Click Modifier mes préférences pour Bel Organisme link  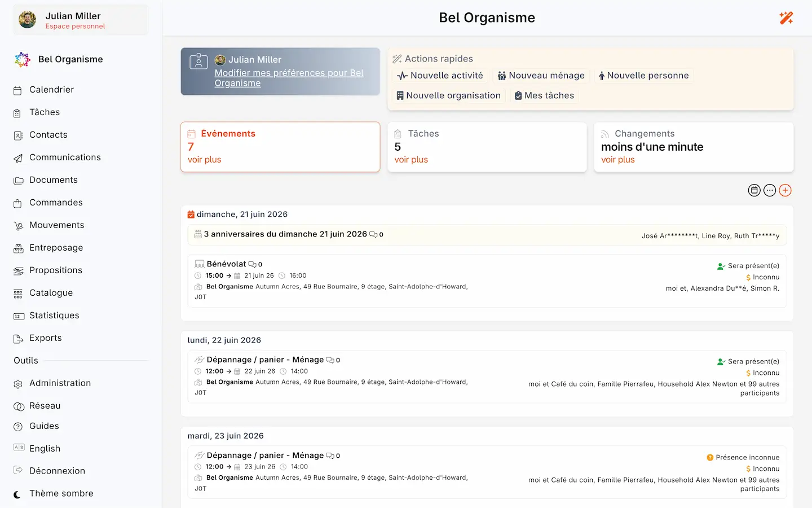(289, 78)
